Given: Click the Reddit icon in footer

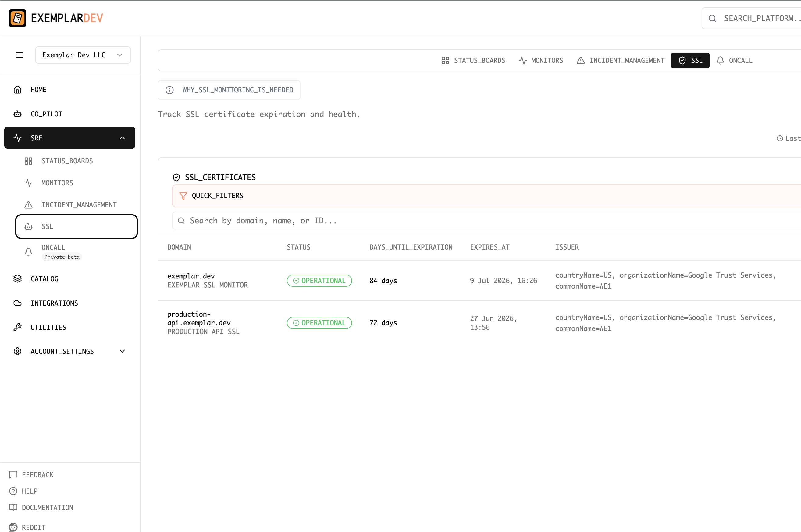Looking at the screenshot, I should coord(13,527).
